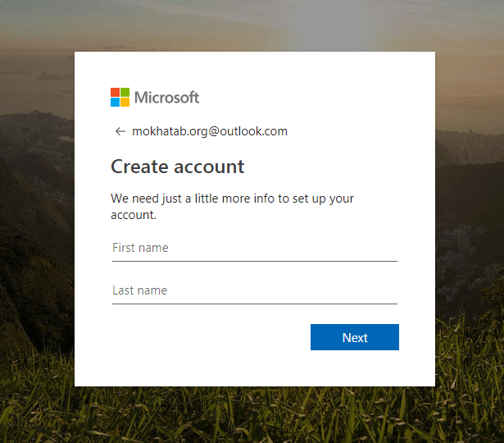This screenshot has height=443, width=504.
Task: Click the underline beneath Last name field
Action: point(254,304)
